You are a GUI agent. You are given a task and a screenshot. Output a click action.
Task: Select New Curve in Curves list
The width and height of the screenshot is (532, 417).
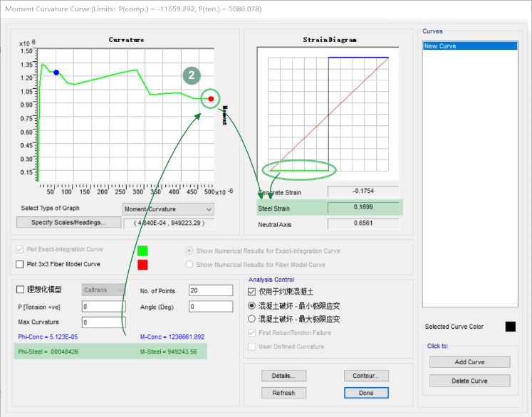point(469,46)
